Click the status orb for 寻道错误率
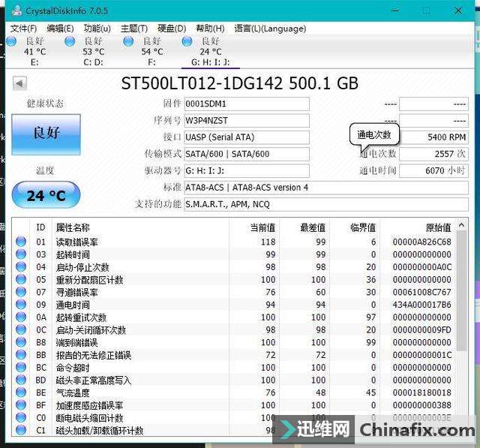The image size is (480, 448). 21,292
